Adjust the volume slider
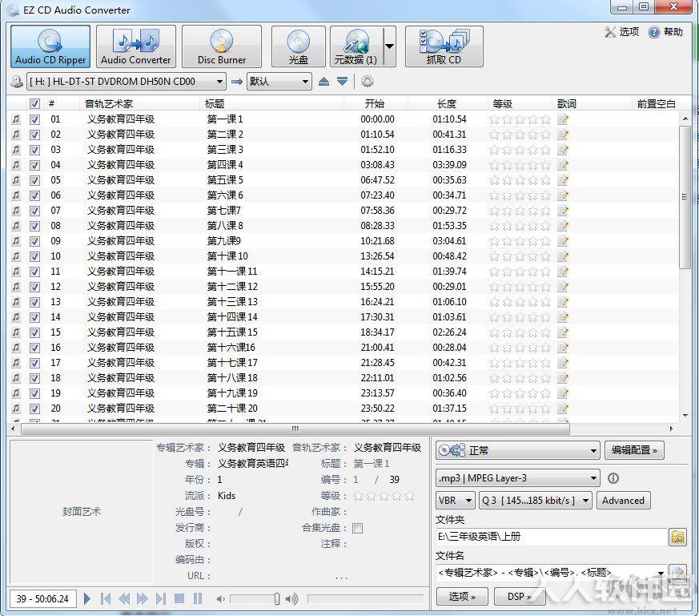699x616 pixels. pyautogui.click(x=255, y=598)
